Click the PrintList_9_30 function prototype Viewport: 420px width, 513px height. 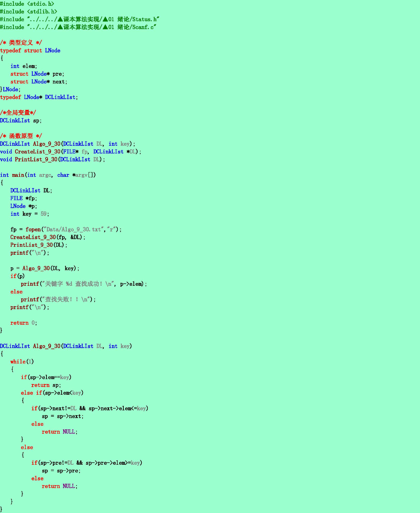[x=52, y=159]
